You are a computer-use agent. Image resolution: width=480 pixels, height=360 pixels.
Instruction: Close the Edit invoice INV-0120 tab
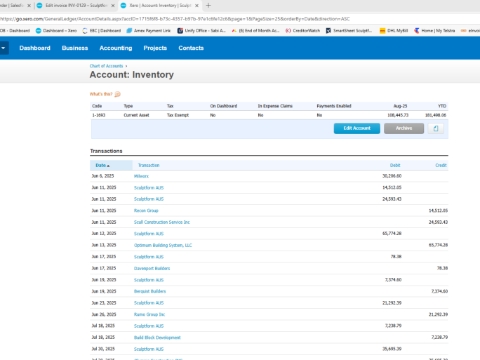(x=113, y=5)
